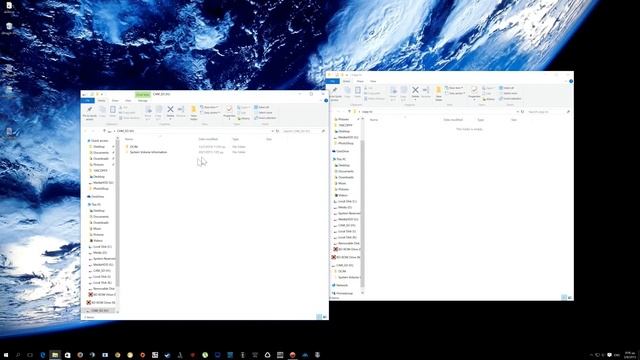This screenshot has width=640, height=360.
Task: Sort by Name column in CAM_SD window
Action: coord(129,139)
